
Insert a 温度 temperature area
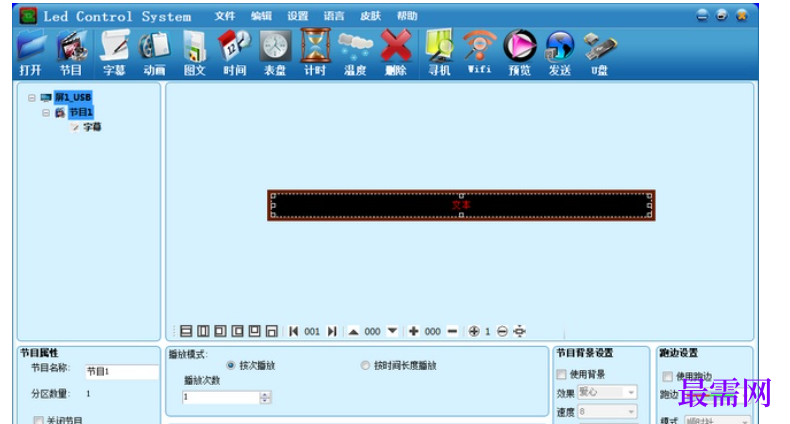point(355,52)
